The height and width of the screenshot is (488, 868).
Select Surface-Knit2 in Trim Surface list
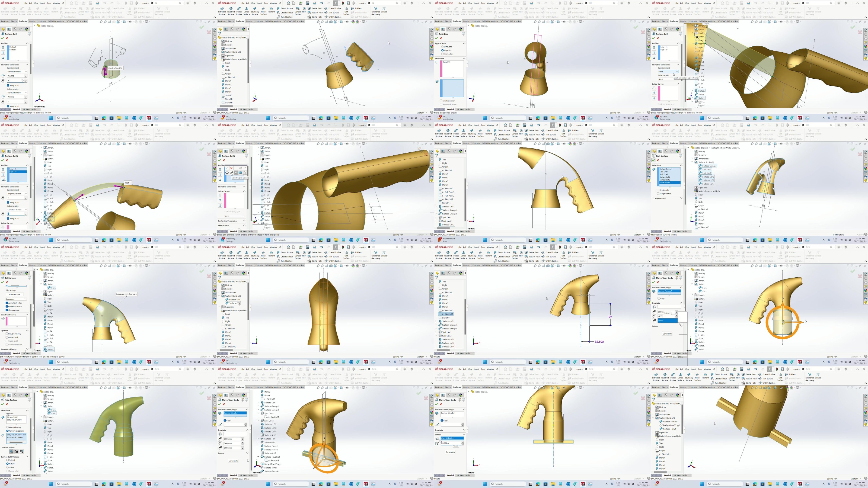click(x=12, y=417)
